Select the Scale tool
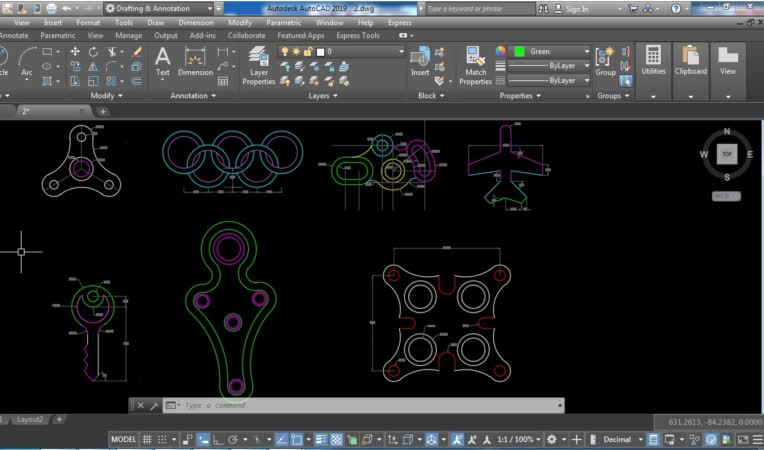This screenshot has width=764, height=450. pyautogui.click(x=93, y=81)
